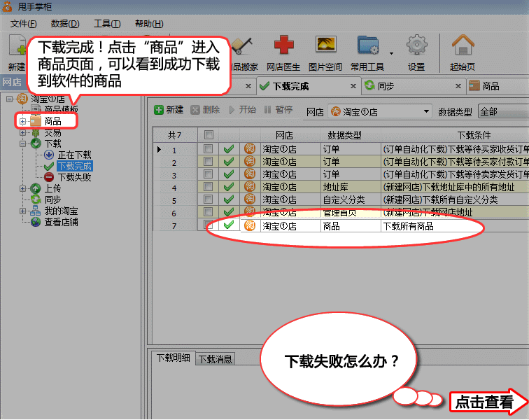
Task: Check the checkbox in row 4
Action: tap(208, 187)
